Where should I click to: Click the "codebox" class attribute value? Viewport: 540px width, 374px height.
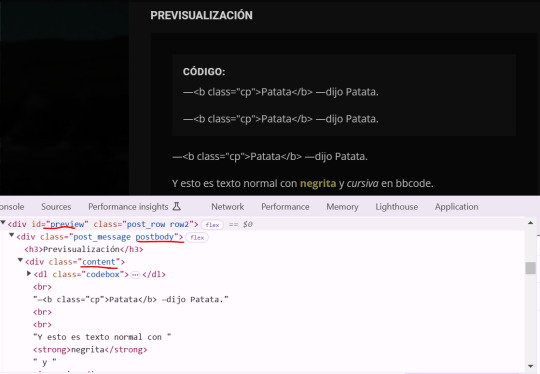pos(103,274)
